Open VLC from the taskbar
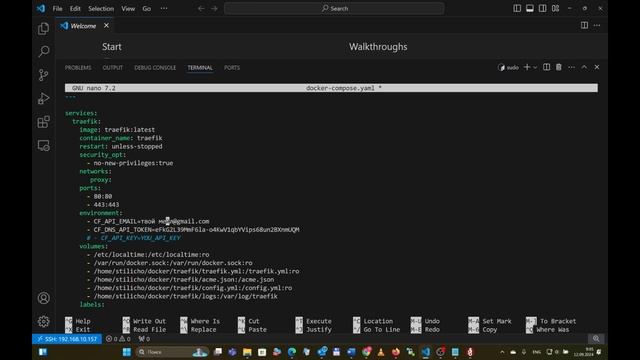 (381, 352)
